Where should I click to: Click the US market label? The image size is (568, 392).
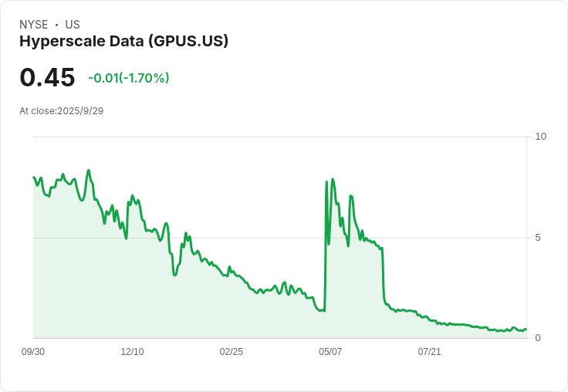tap(73, 25)
